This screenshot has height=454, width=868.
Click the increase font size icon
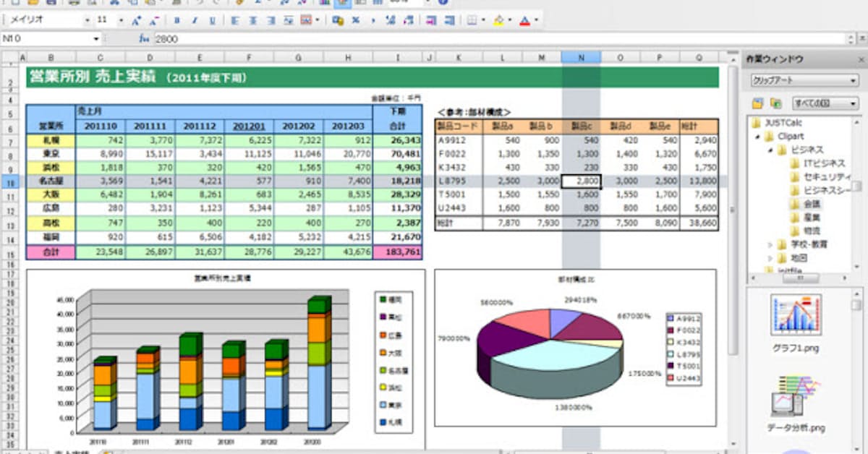point(136,20)
